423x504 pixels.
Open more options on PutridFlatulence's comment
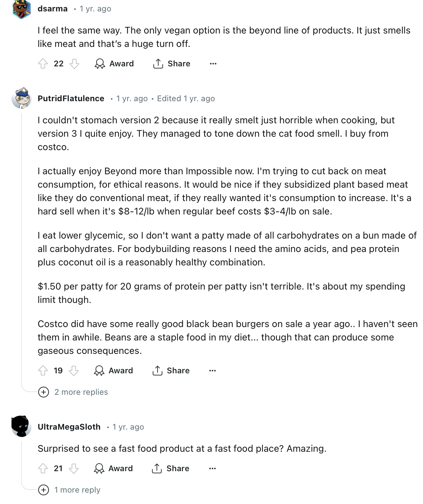click(x=213, y=371)
